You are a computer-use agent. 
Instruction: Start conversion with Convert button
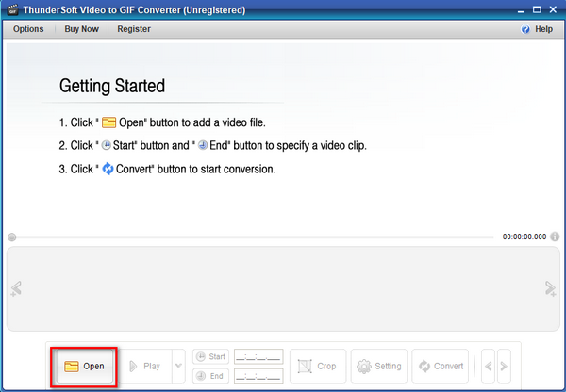pos(441,366)
